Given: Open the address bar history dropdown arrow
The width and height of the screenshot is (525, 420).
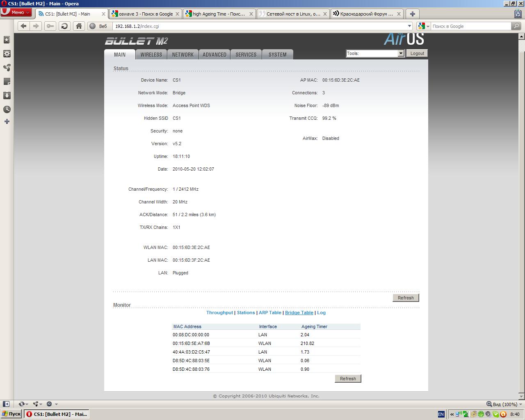Looking at the screenshot, I should (x=409, y=26).
